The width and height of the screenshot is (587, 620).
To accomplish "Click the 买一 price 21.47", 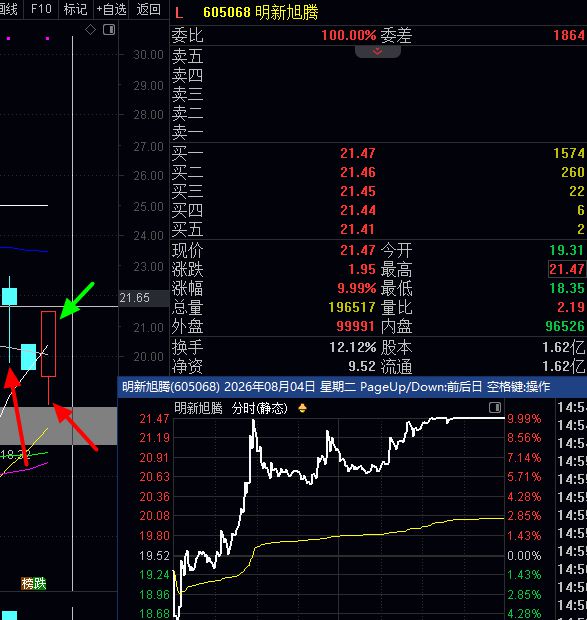I will point(358,153).
